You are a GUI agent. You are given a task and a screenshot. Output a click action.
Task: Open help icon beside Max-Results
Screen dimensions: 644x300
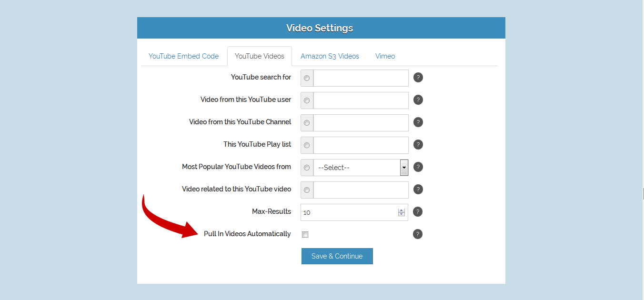418,212
